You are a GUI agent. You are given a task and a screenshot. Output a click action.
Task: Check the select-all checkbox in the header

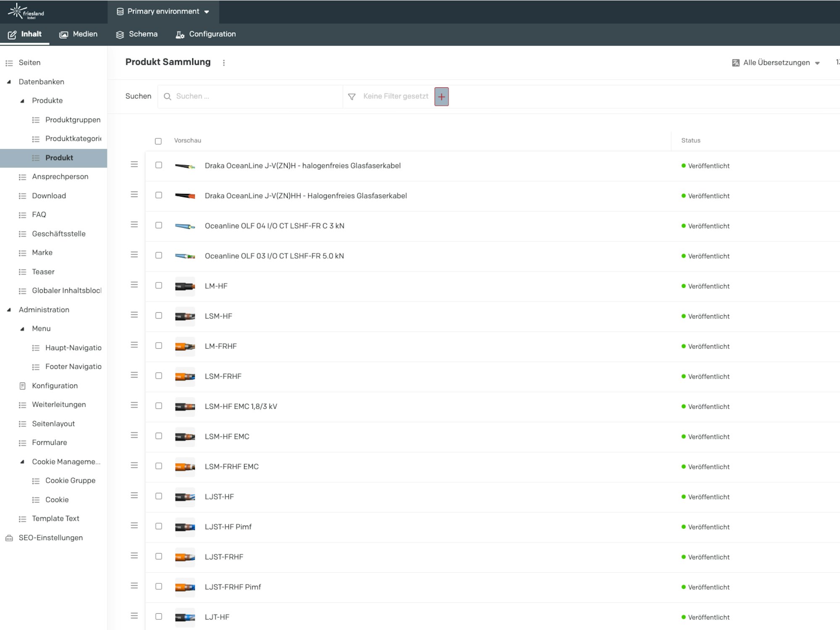coord(158,141)
